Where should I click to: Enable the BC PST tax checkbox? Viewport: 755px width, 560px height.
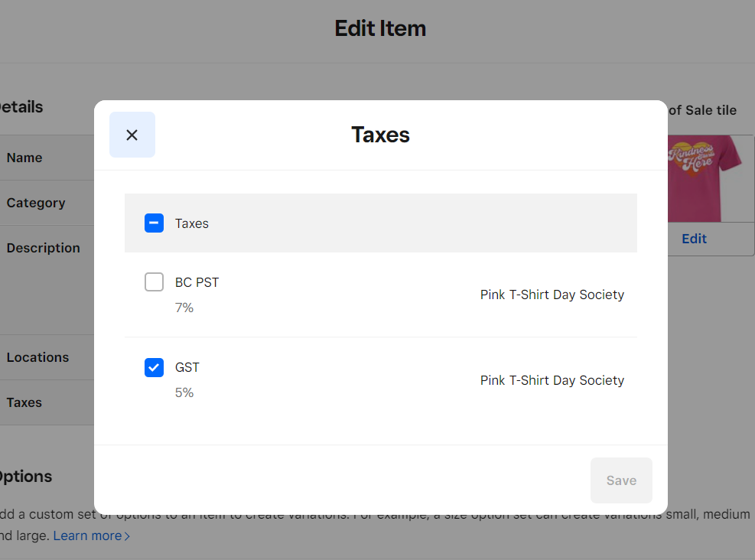[154, 282]
